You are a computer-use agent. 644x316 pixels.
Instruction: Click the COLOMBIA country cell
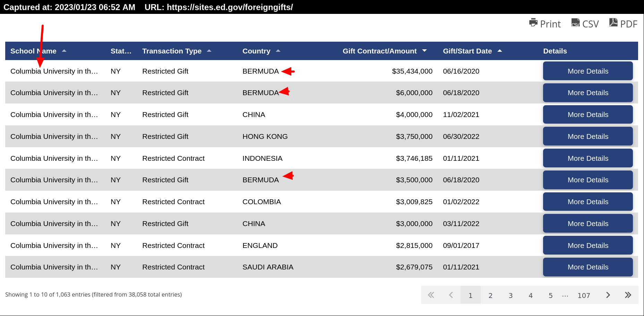pos(261,202)
